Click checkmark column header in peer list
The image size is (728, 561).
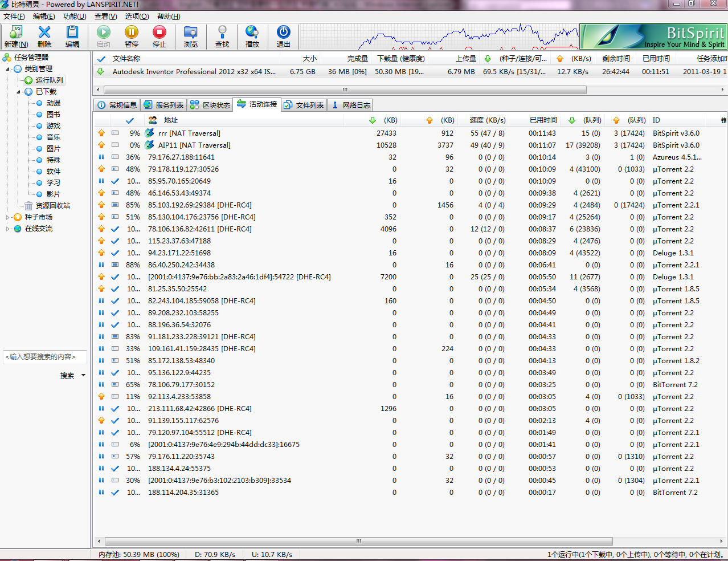pos(130,120)
